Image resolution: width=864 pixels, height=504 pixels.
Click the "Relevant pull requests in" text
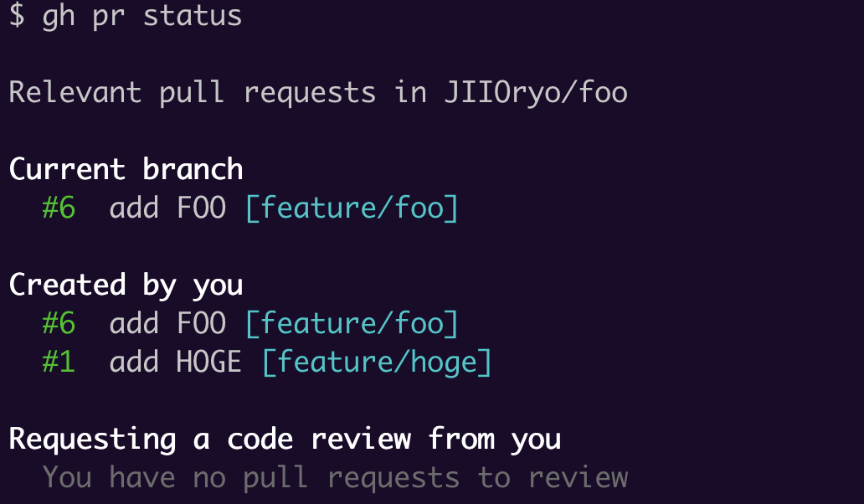(218, 92)
